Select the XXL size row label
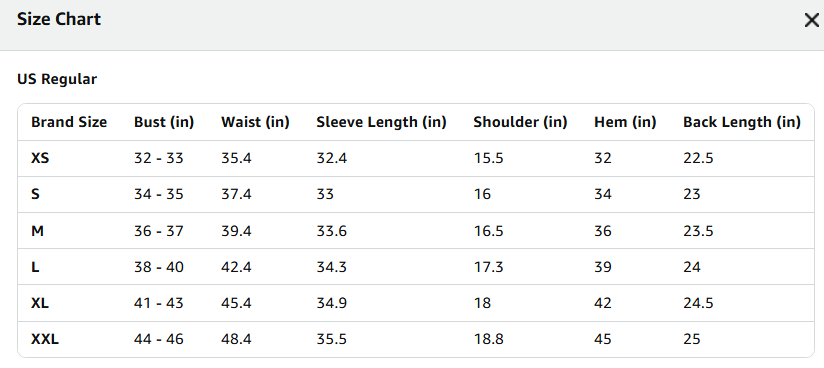This screenshot has width=824, height=368. (x=45, y=340)
